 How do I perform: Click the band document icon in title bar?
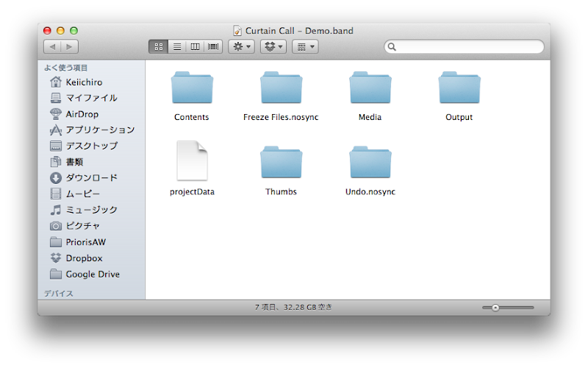point(237,30)
